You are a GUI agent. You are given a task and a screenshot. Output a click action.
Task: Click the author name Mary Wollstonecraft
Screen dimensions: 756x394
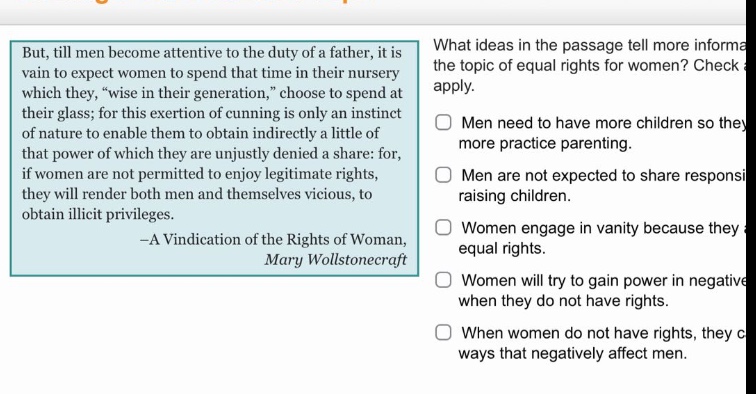point(335,260)
